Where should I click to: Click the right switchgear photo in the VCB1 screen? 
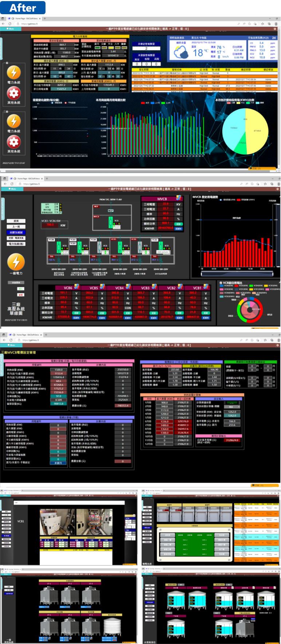94,522
